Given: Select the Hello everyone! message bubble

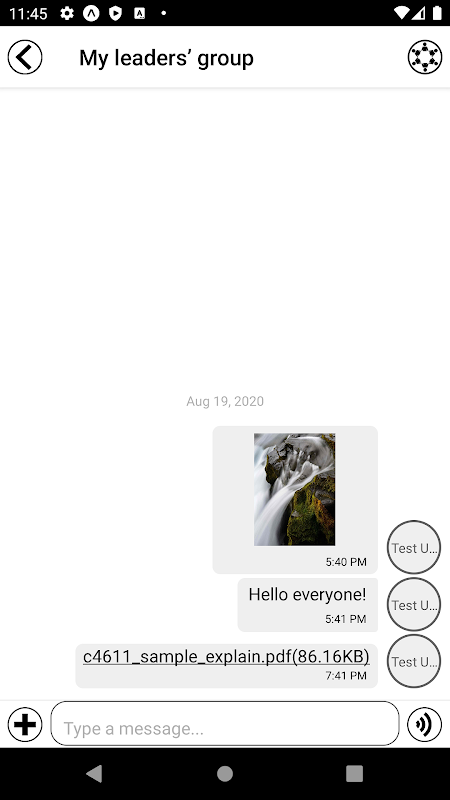Looking at the screenshot, I should coord(308,605).
